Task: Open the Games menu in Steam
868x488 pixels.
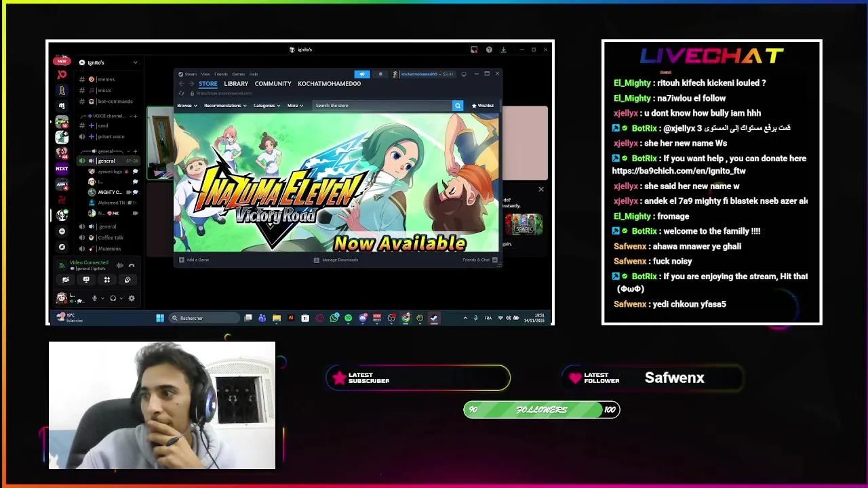Action: point(239,74)
